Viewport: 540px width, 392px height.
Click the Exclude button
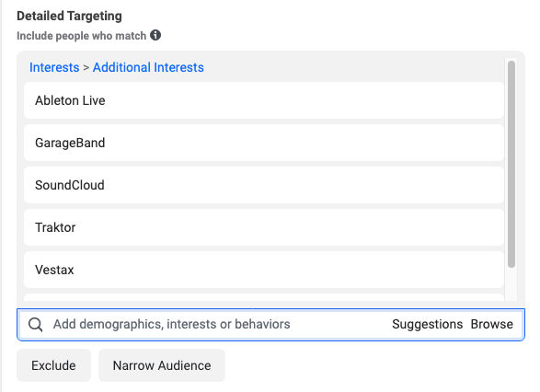53,365
